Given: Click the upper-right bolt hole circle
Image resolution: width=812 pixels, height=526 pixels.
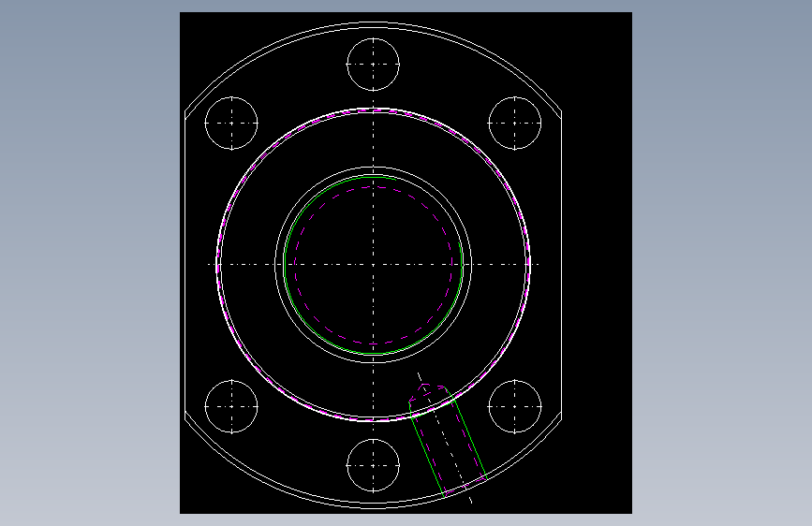Looking at the screenshot, I should [x=515, y=124].
